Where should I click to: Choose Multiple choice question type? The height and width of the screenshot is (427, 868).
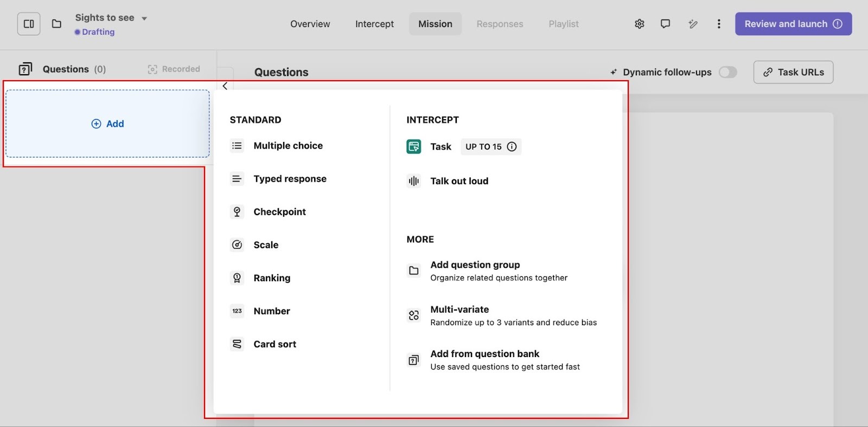[x=288, y=146]
